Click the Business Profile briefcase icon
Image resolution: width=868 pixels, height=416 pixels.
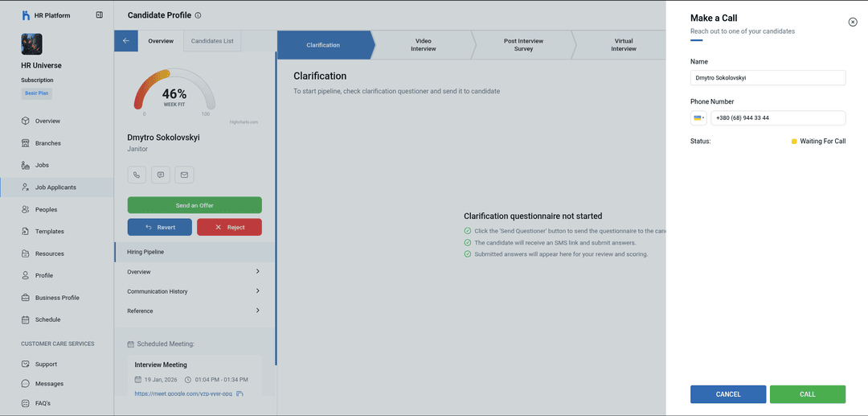pyautogui.click(x=26, y=298)
